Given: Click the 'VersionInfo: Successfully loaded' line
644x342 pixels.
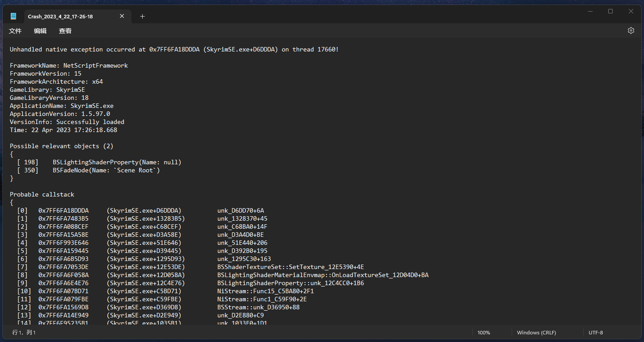Looking at the screenshot, I should click(67, 122).
